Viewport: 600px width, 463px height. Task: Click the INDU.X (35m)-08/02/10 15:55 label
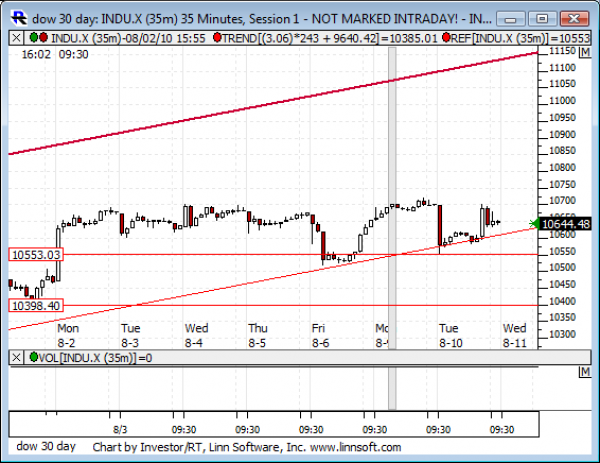click(x=128, y=38)
